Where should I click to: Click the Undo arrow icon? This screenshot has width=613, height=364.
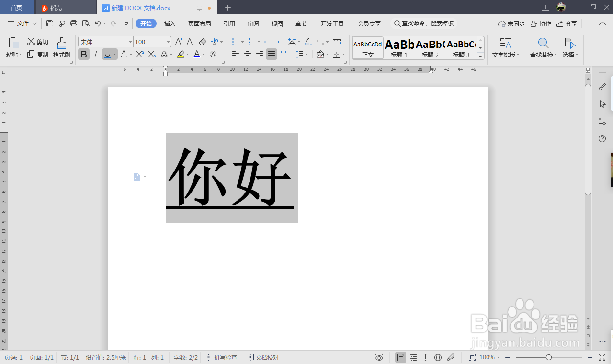pos(98,23)
